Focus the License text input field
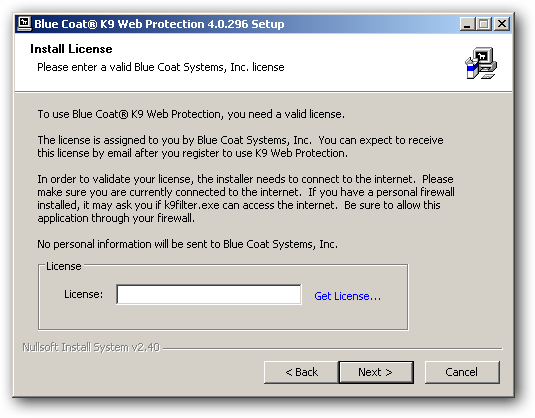The image size is (535, 418). pos(209,294)
